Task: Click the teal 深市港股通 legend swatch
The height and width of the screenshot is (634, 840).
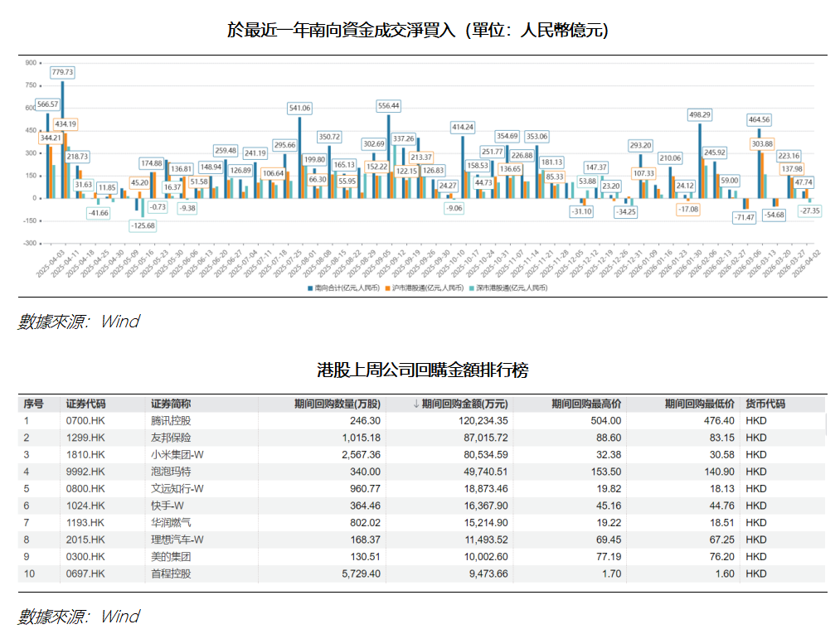Action: [472, 288]
